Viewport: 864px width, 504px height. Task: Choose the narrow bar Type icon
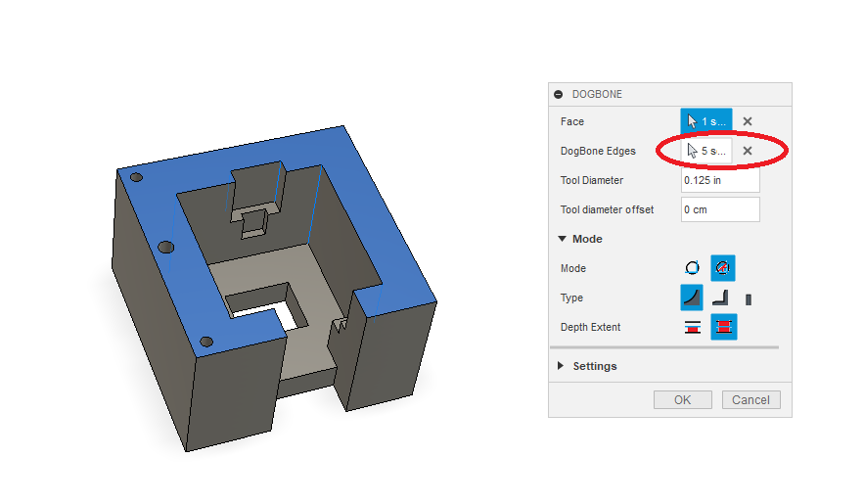[749, 299]
